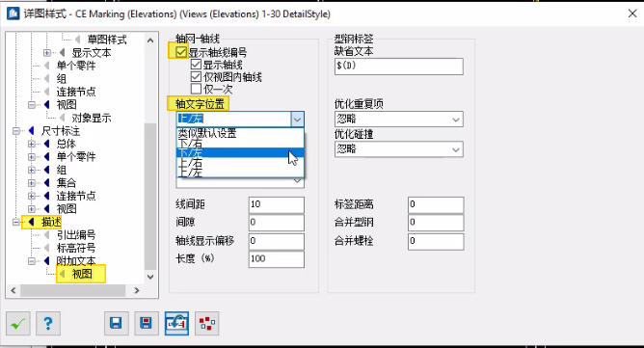
Task: Expand the 显示文本 tree node
Action: (x=47, y=53)
